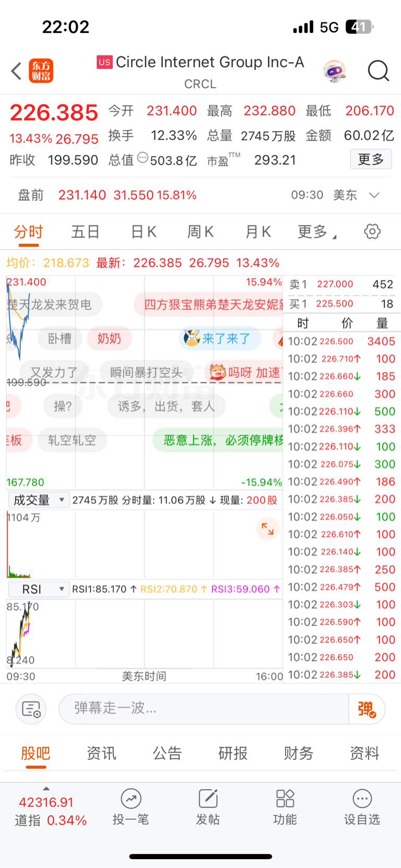
Task: Tap the 226.396 trade row
Action: 341,429
